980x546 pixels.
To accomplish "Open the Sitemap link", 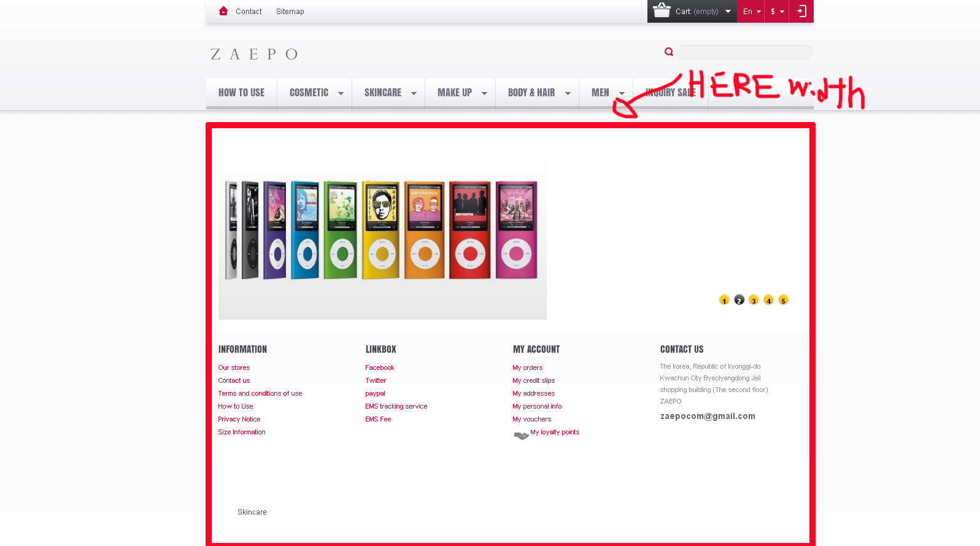I will [x=290, y=12].
